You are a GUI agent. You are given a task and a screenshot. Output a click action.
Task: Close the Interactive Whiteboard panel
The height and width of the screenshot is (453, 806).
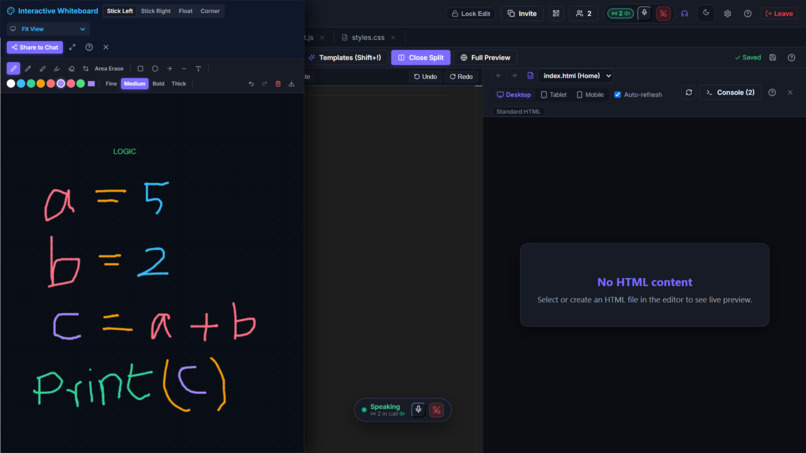click(x=106, y=47)
